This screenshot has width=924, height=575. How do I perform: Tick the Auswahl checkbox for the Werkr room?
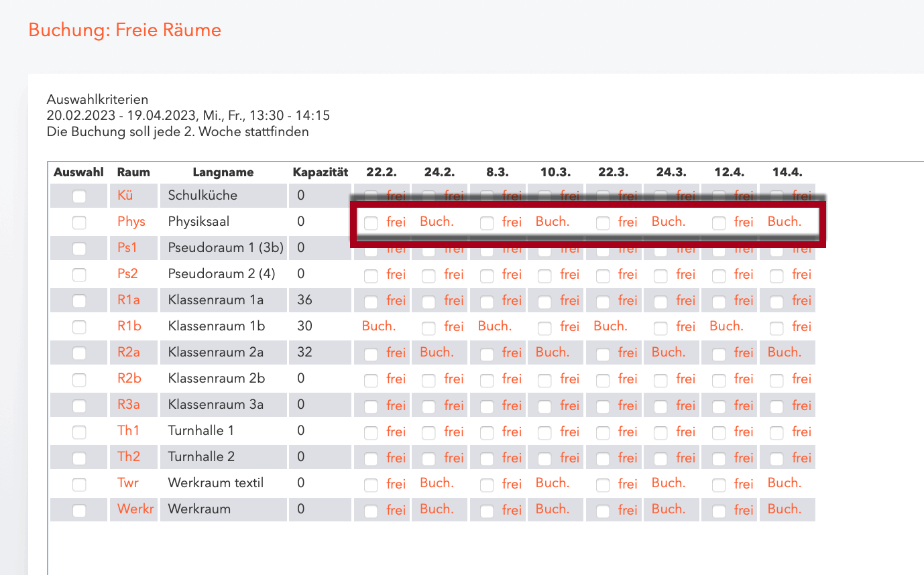[79, 510]
